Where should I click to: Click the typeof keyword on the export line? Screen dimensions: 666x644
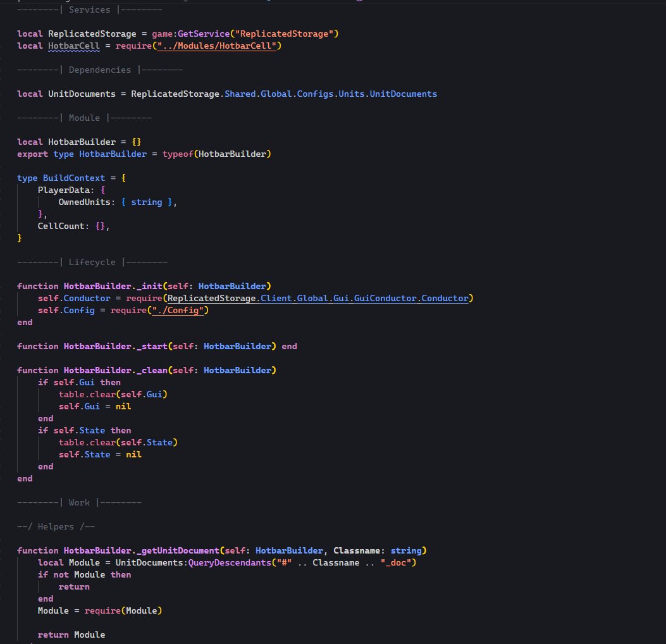click(x=178, y=154)
